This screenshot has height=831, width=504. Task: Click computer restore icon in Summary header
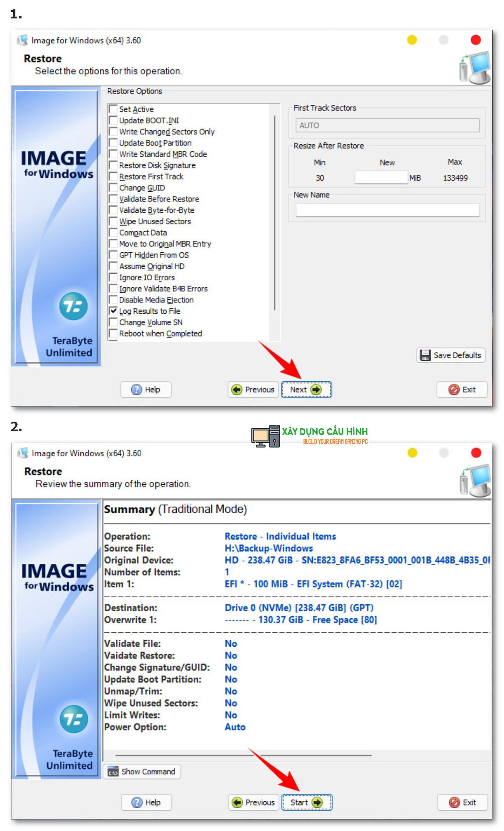tap(475, 480)
